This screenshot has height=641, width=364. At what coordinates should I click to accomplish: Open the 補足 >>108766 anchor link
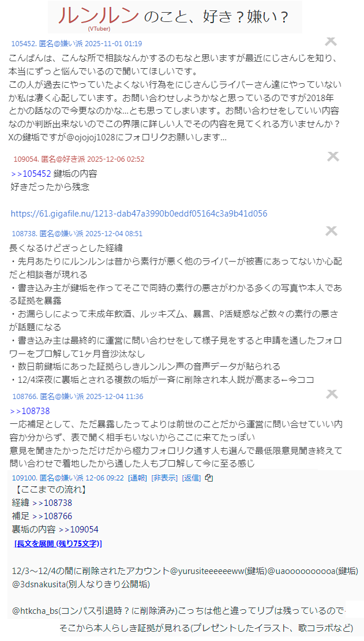tap(52, 516)
